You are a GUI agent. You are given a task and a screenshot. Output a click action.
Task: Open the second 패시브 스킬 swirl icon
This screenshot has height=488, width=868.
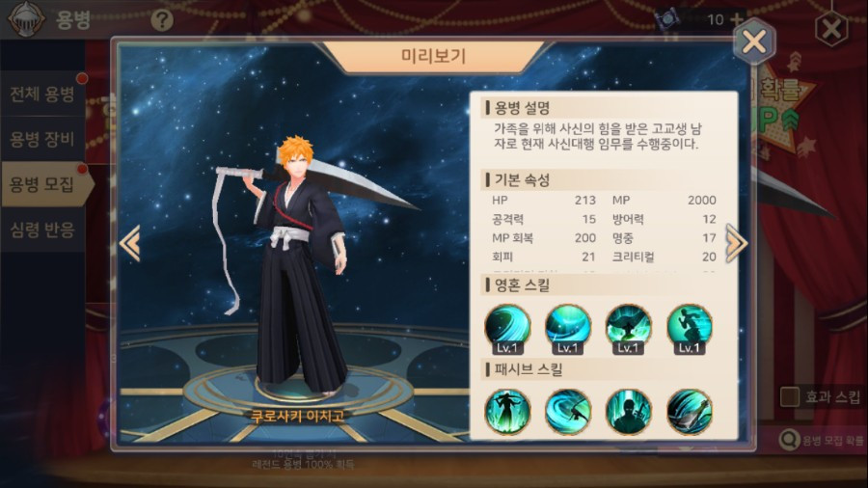[567, 412]
